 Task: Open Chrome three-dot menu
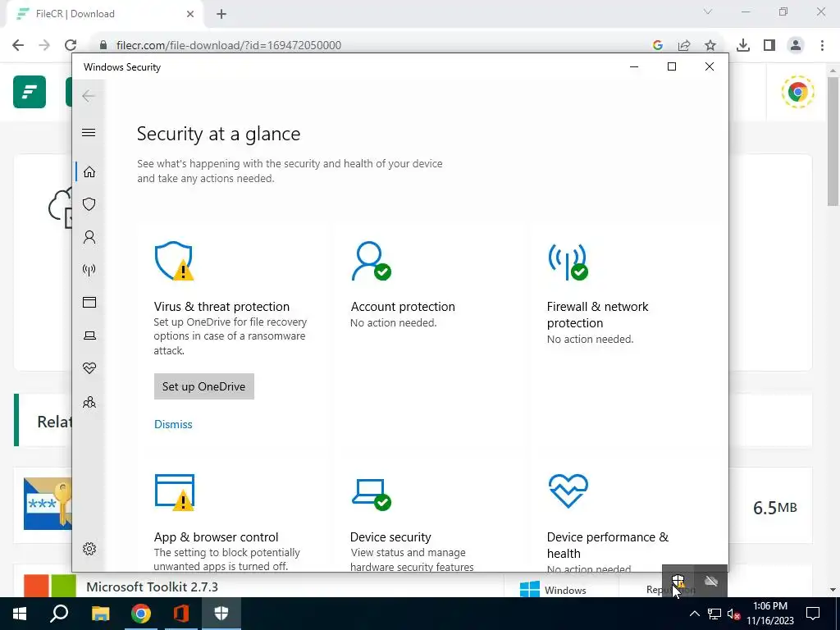(822, 46)
